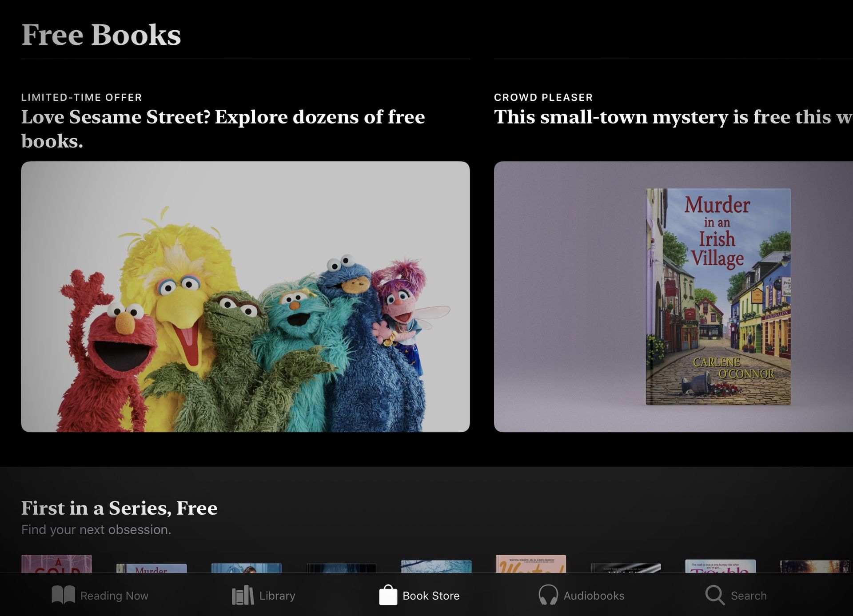Select the pink book cover with orange lettering
The image size is (853, 616).
530,564
